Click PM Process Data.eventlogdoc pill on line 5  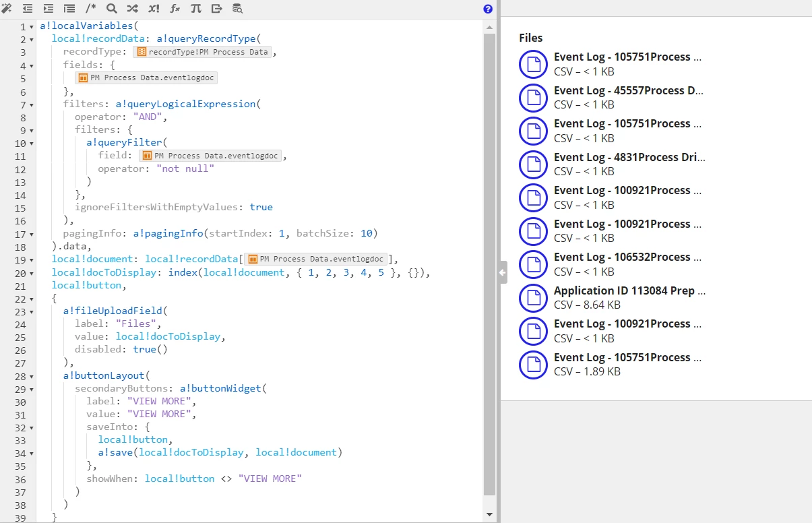coord(146,78)
